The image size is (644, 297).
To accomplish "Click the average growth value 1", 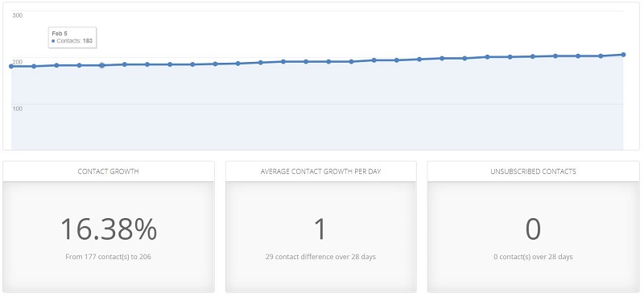I will pos(320,229).
